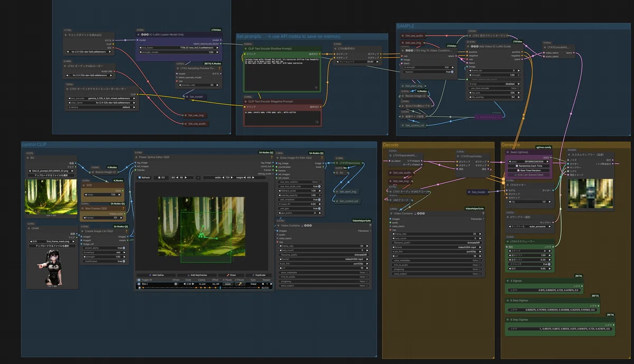Click collapse dot of Draw Image On Path node

pos(277,157)
